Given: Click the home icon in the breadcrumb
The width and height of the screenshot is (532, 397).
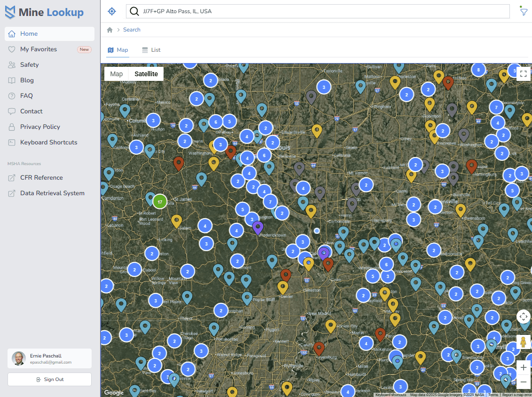Looking at the screenshot, I should [x=109, y=29].
